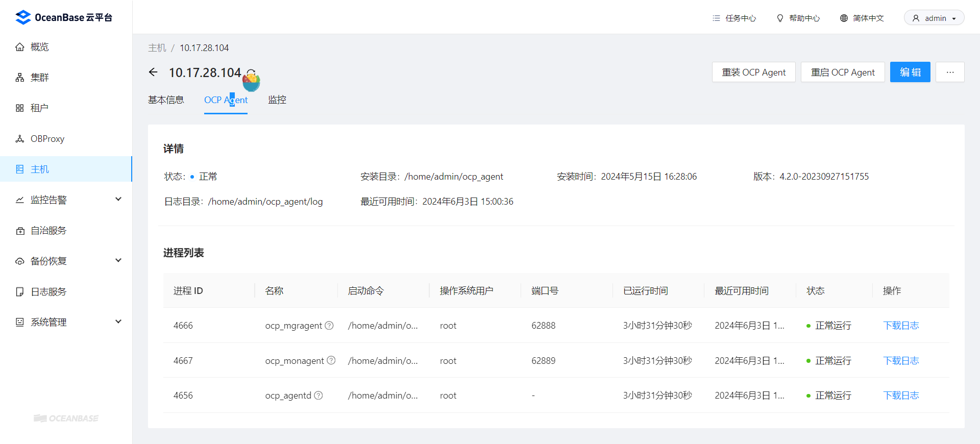Click the blue 编辑 button

[910, 72]
